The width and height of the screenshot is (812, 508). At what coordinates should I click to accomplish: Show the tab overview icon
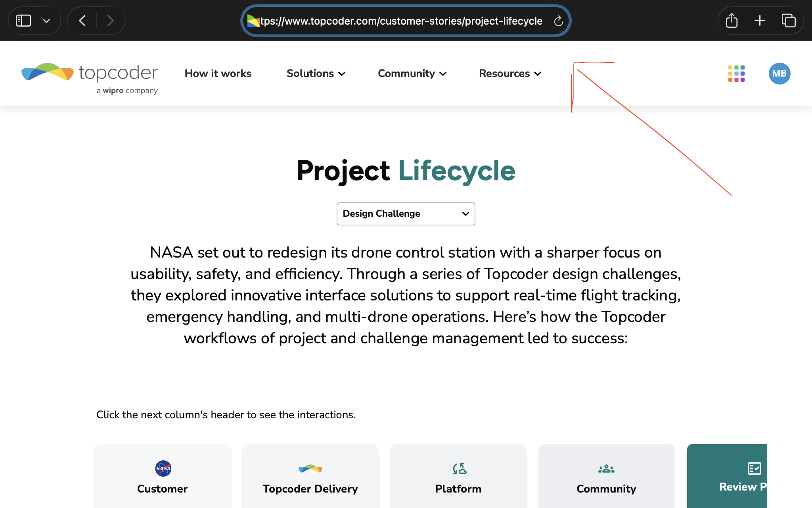788,21
